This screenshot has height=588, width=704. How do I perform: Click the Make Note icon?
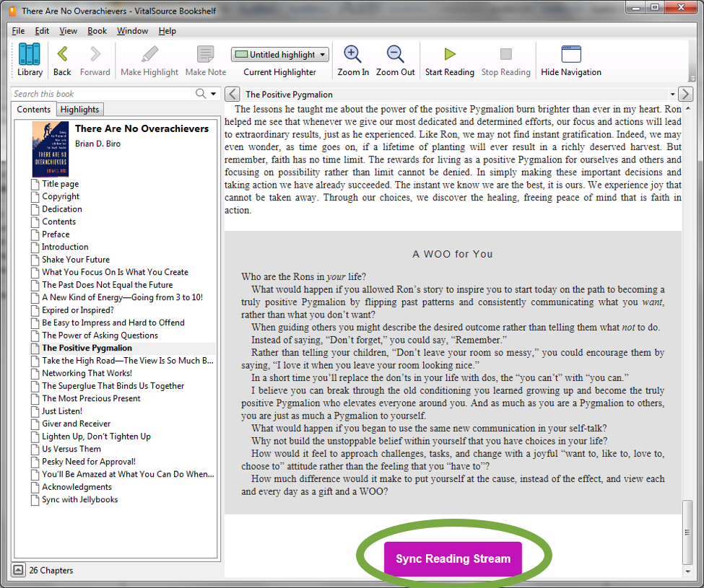point(206,55)
